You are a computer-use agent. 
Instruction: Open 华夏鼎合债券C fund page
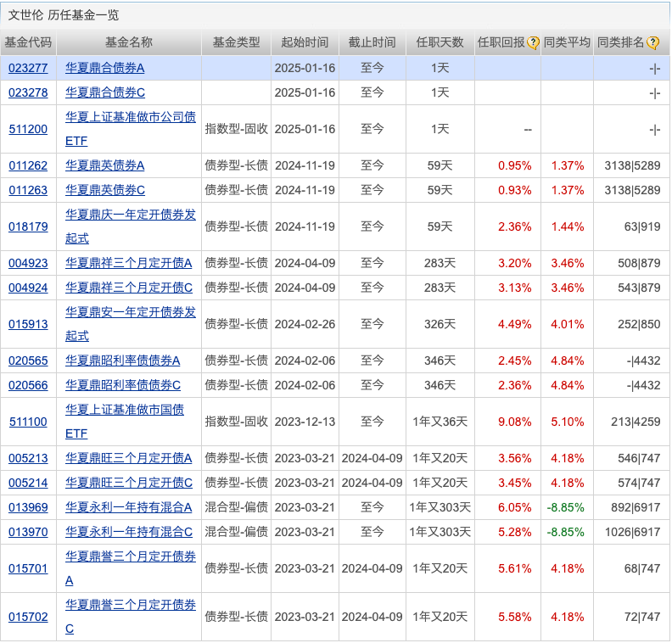click(105, 92)
